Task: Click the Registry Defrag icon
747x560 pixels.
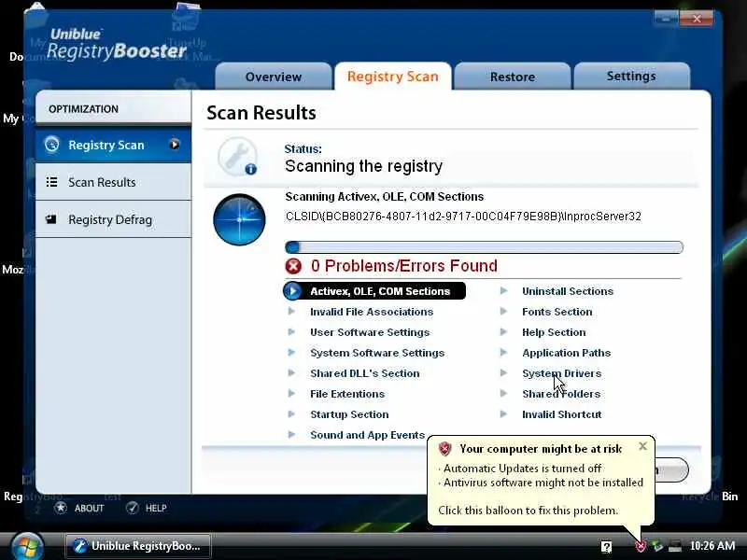Action: pyautogui.click(x=51, y=219)
